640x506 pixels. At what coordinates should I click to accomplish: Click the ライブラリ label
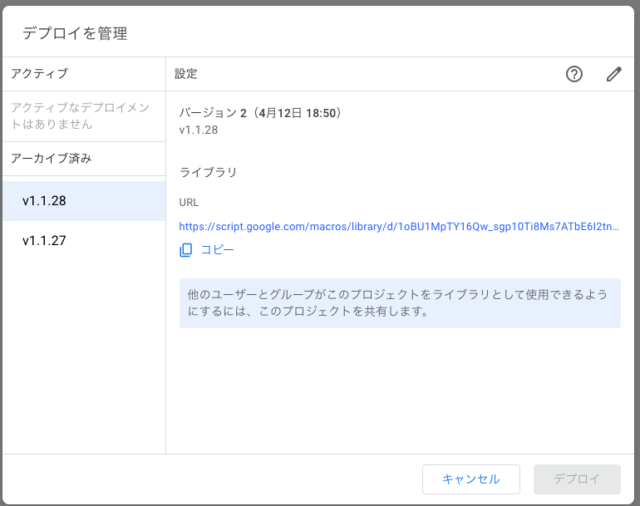pos(208,173)
